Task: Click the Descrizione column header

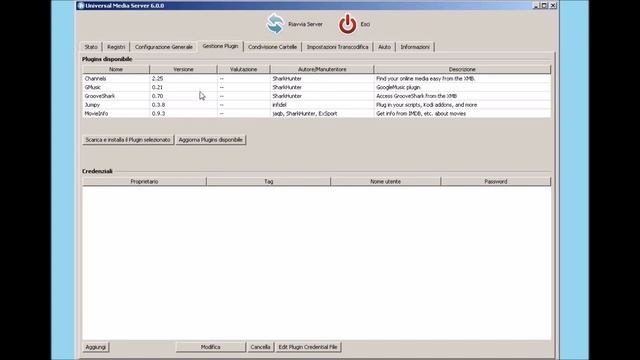Action: coord(462,69)
